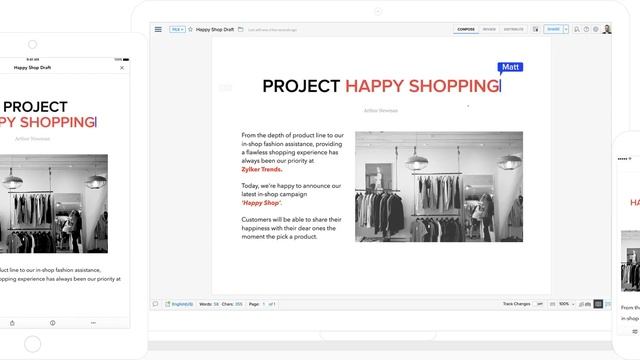The height and width of the screenshot is (360, 640).
Task: Switch to the Compose tab
Action: click(x=466, y=29)
